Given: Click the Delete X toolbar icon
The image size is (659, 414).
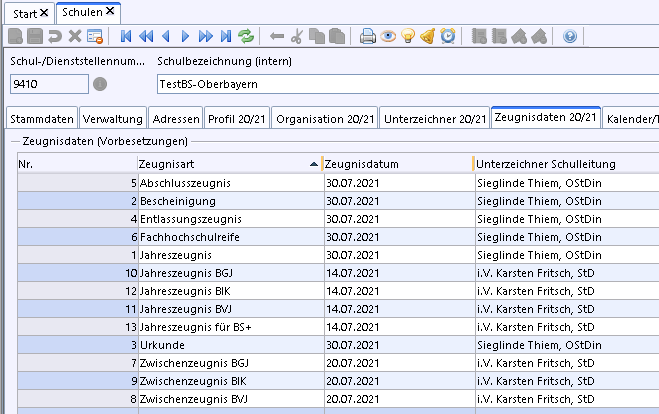Looking at the screenshot, I should point(75,36).
